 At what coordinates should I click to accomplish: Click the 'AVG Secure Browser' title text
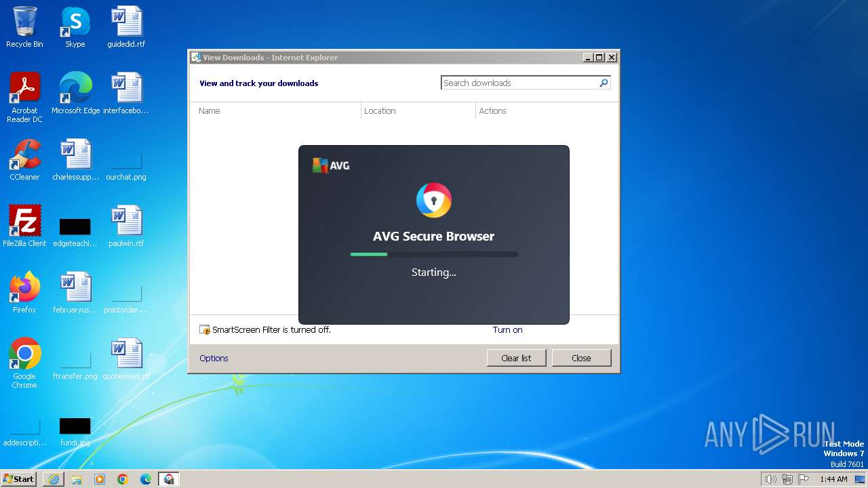tap(434, 237)
